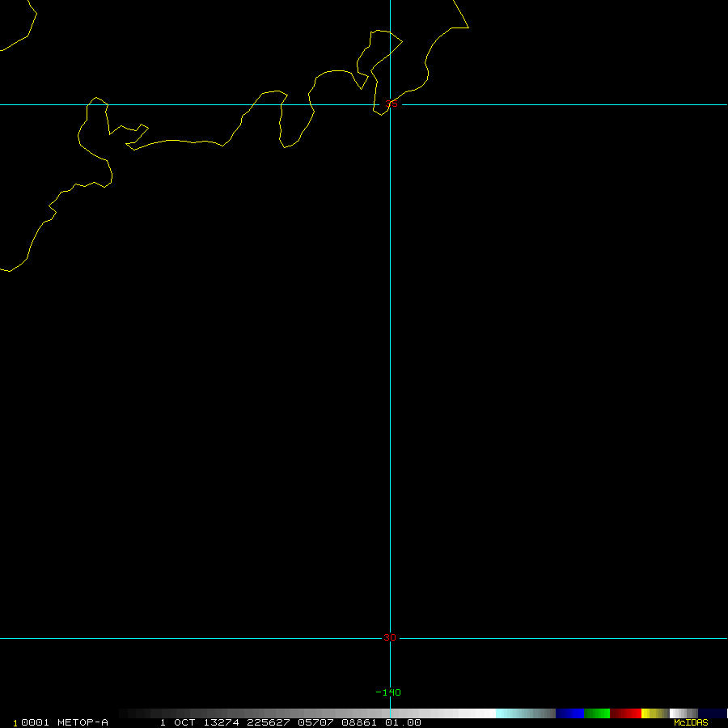Screen dimensions: 728x728
Task: Click the 13274 Julian day value
Action: [x=221, y=722]
